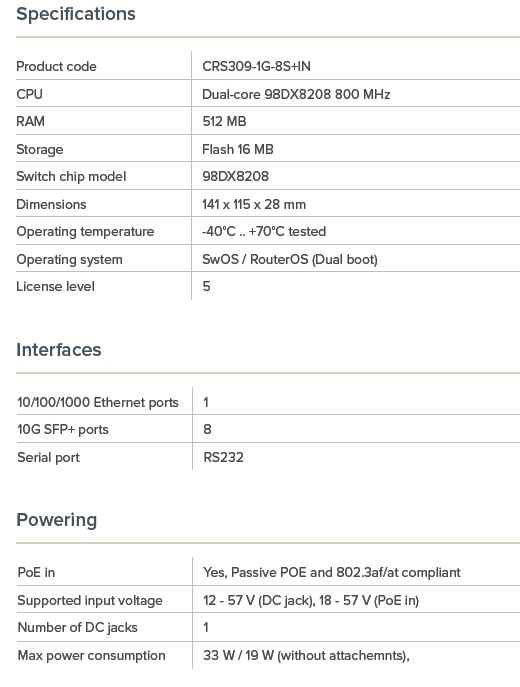Click the Switch chip model label
The image size is (520, 687).
[x=71, y=176]
